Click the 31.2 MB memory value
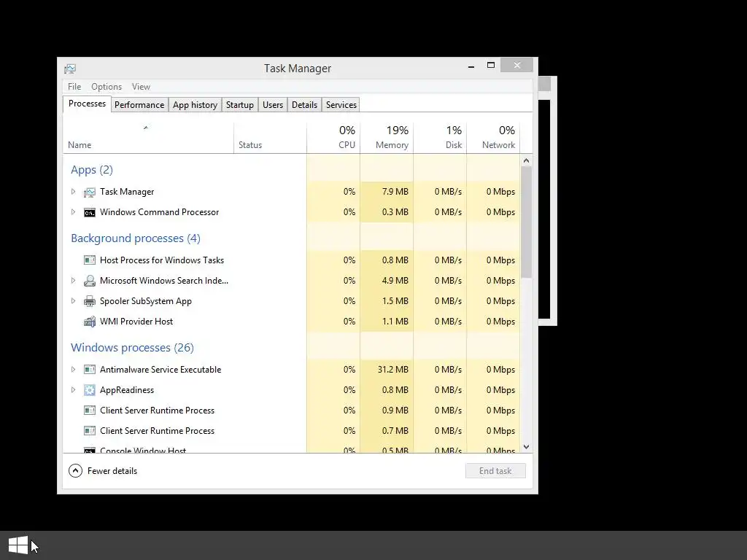This screenshot has width=747, height=560. pos(393,370)
